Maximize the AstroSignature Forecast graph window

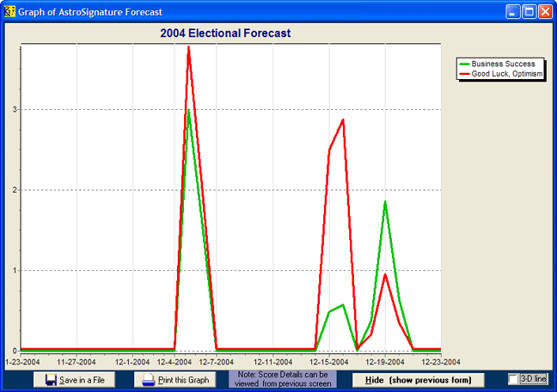click(529, 12)
